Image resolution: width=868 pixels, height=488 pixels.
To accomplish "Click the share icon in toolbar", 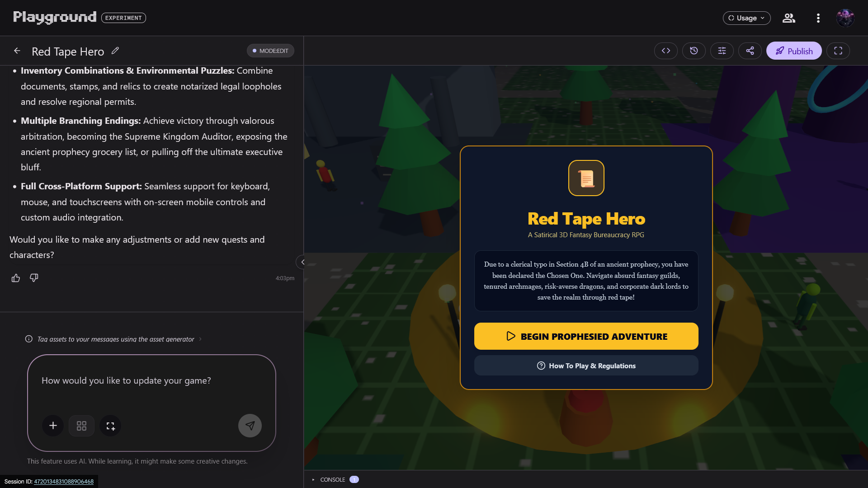I will (x=750, y=51).
